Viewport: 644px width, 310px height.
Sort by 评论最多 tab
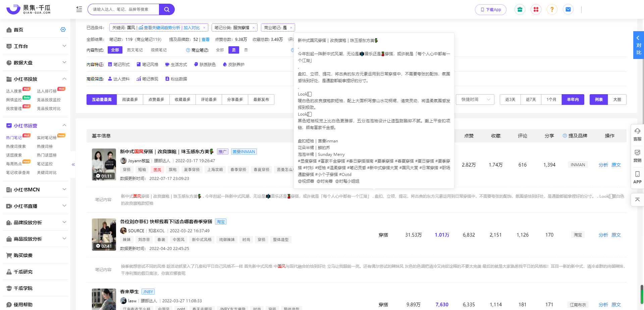209,100
